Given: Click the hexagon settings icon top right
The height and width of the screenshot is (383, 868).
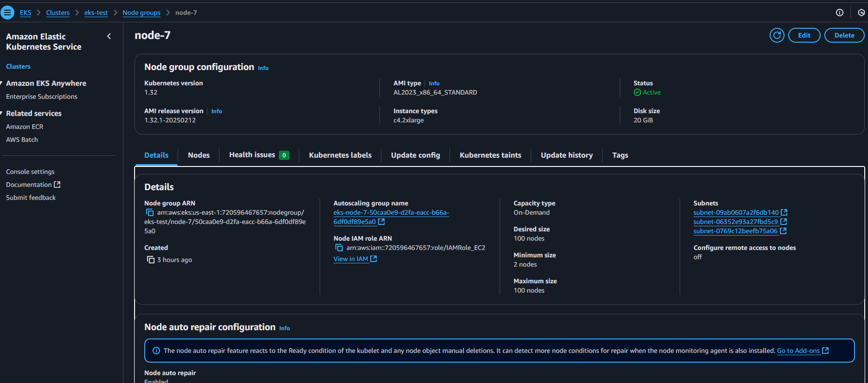Looking at the screenshot, I should pos(861,13).
